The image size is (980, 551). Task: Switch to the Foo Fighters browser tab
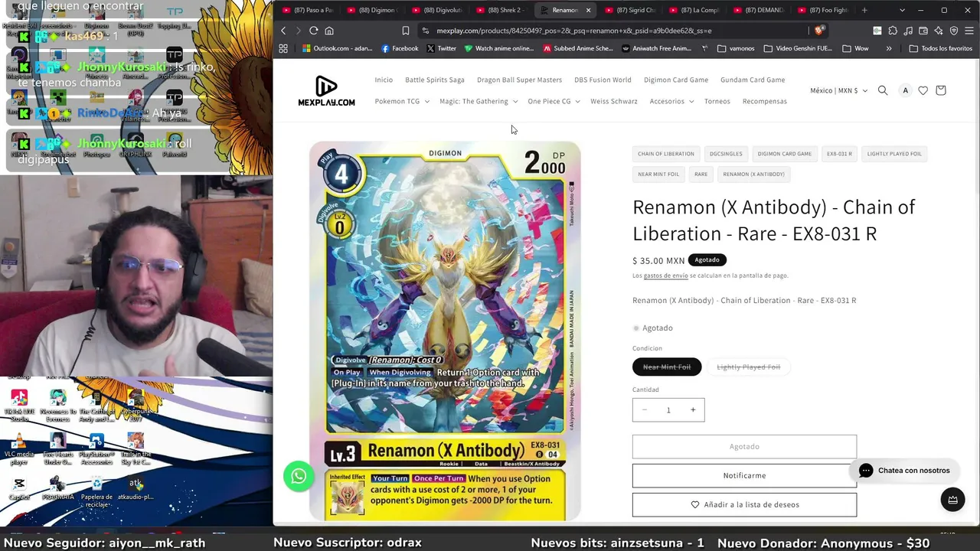tap(823, 10)
